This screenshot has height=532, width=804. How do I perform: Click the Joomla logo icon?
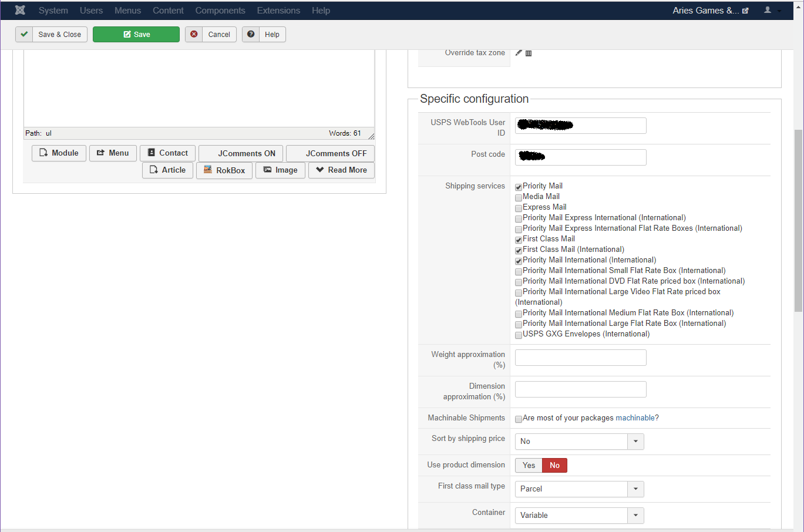click(x=20, y=10)
